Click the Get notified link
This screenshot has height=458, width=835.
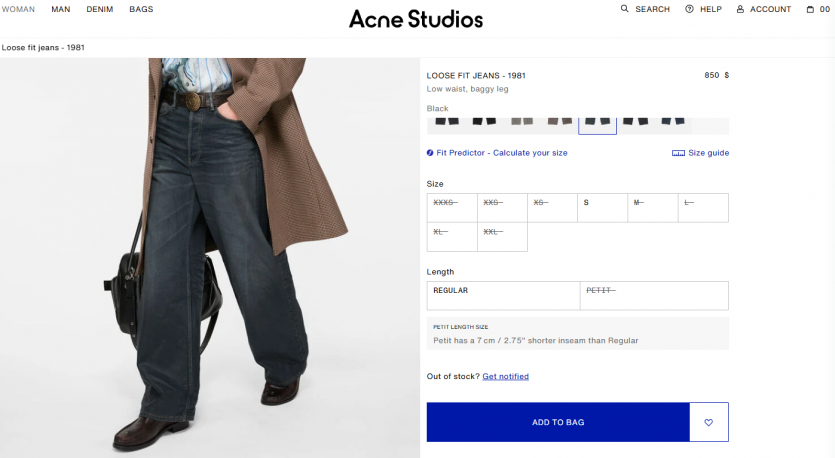[505, 376]
